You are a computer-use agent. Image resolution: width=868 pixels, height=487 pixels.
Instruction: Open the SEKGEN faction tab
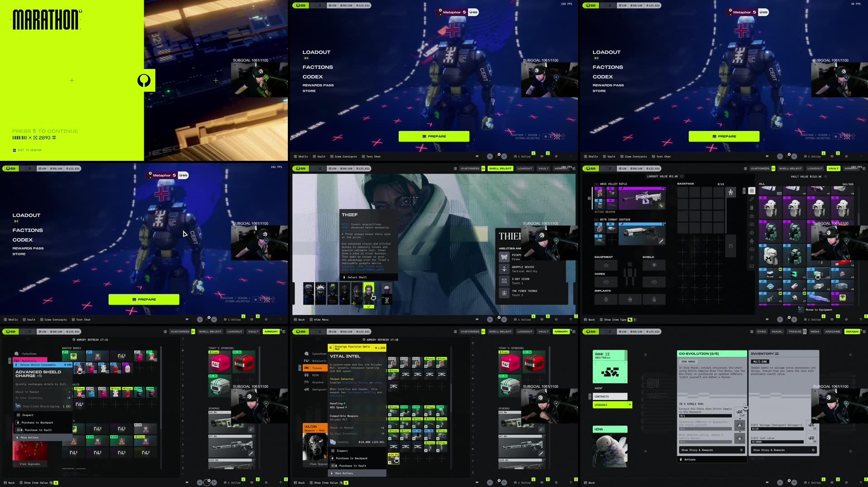(852, 331)
